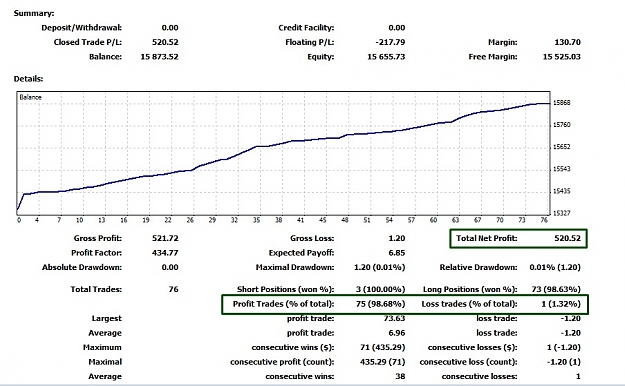
Task: Click the consecutive losses value 1 (-1.20)
Action: tap(564, 347)
